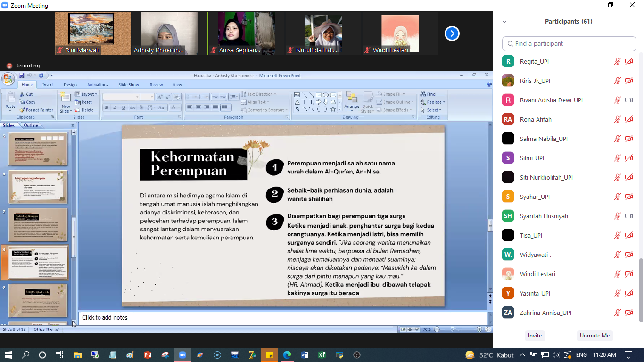
Task: Click the Find a participant search field
Action: [x=569, y=43]
